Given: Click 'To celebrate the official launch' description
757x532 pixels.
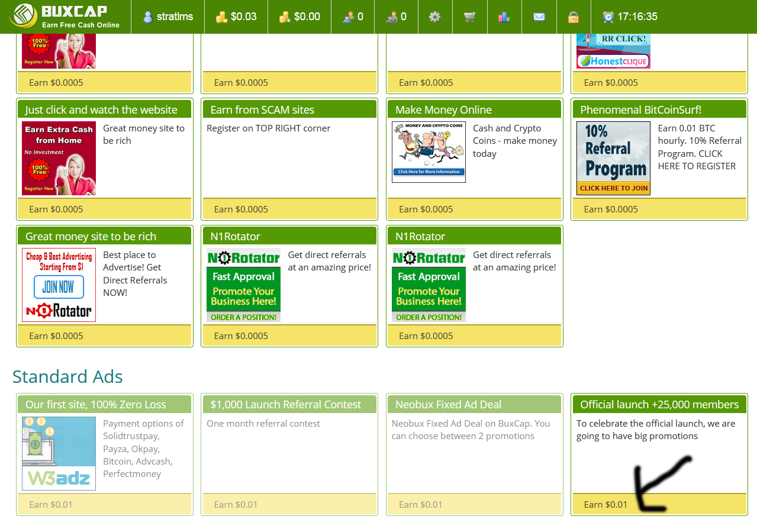Looking at the screenshot, I should pos(656,430).
